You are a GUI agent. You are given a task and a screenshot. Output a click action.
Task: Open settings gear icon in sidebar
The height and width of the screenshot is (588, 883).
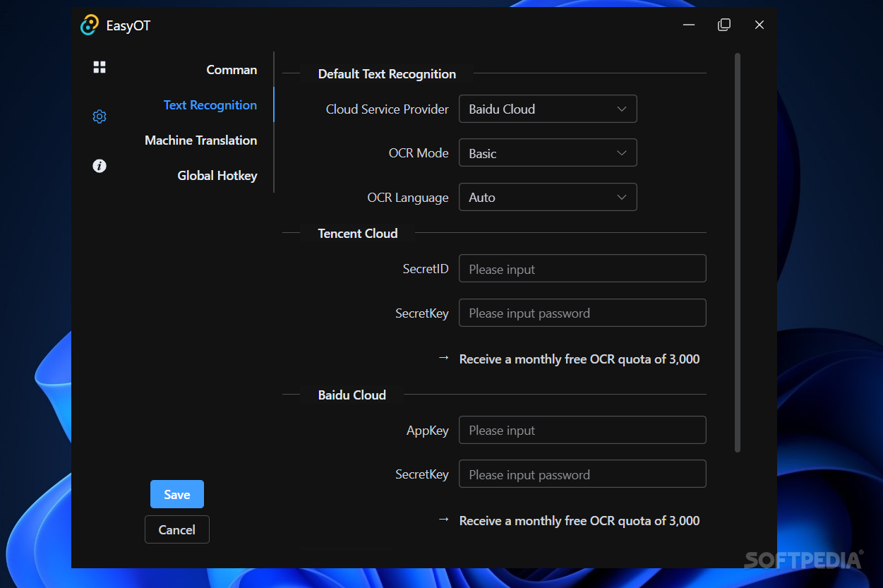point(100,116)
